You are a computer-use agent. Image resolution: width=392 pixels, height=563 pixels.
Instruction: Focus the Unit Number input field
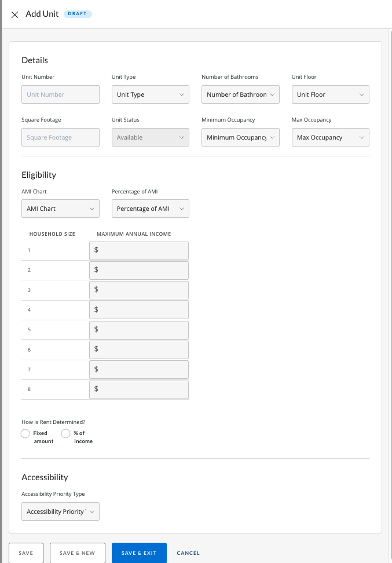click(x=60, y=94)
